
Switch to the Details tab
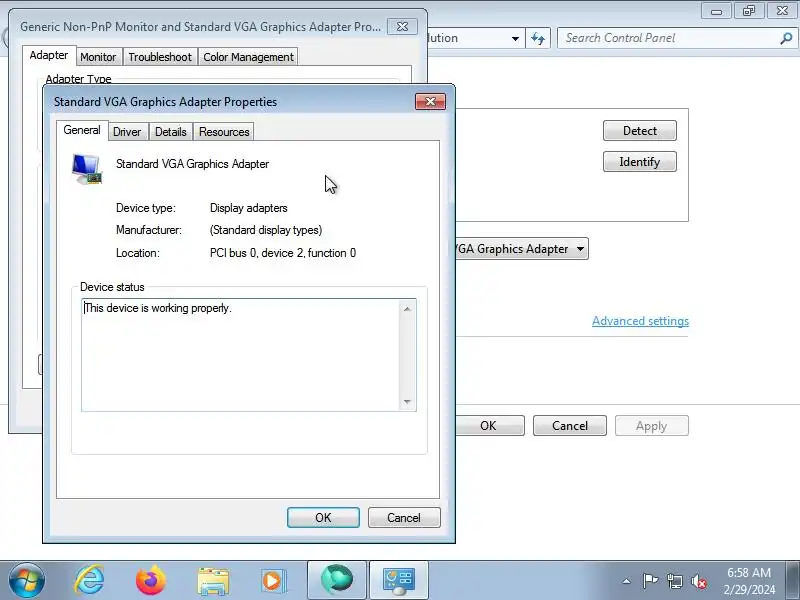pos(170,132)
